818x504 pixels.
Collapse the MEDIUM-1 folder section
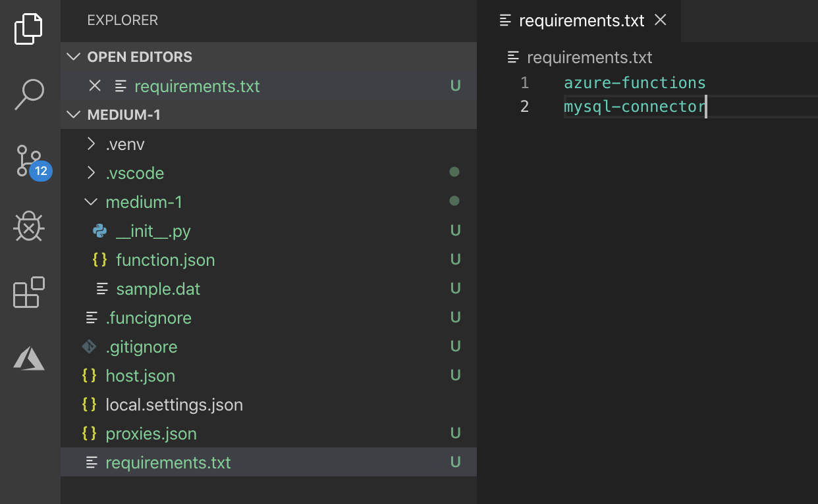click(74, 114)
